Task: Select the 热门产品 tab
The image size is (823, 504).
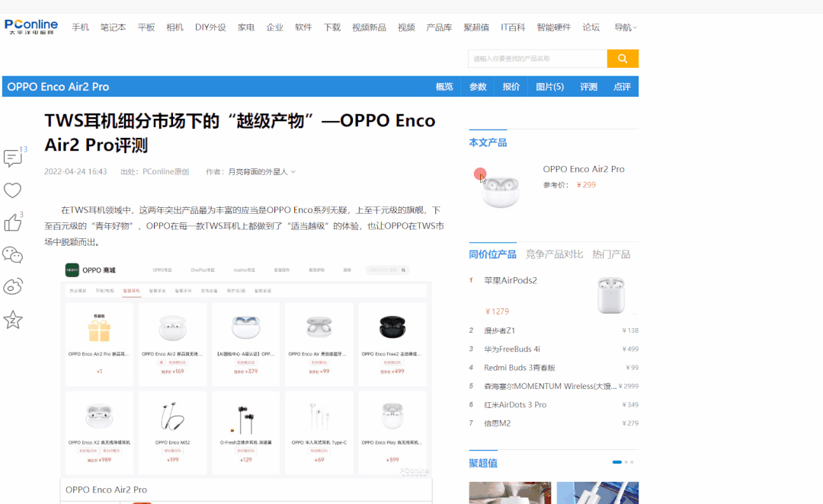Action: point(611,254)
